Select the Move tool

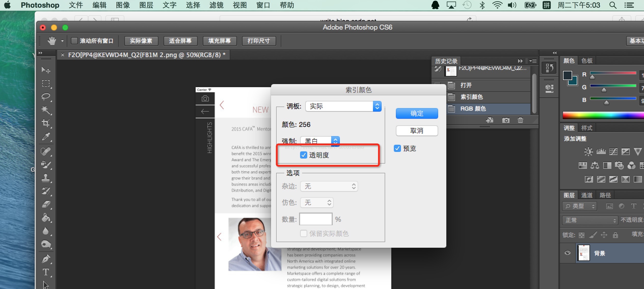point(46,70)
